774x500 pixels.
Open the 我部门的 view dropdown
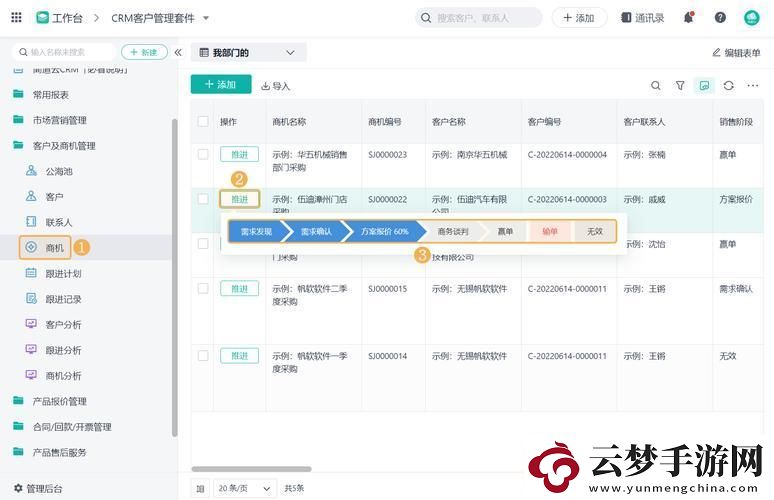(x=248, y=52)
